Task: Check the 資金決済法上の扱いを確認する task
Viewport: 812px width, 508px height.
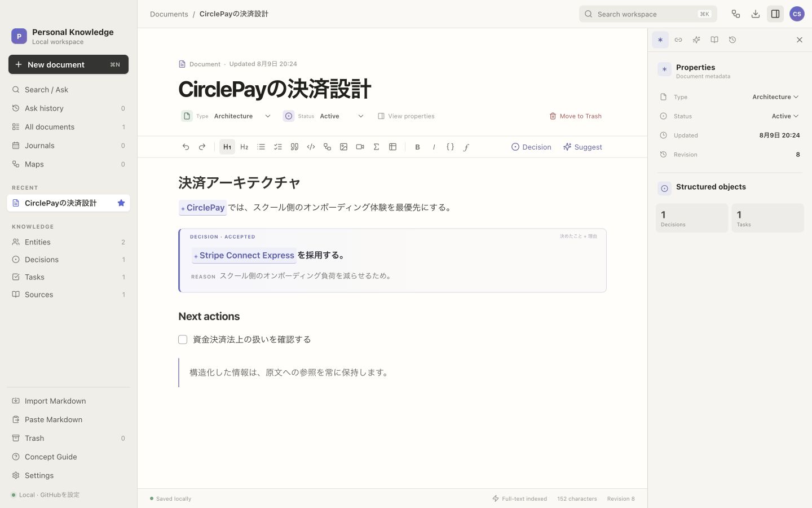Action: pyautogui.click(x=183, y=339)
